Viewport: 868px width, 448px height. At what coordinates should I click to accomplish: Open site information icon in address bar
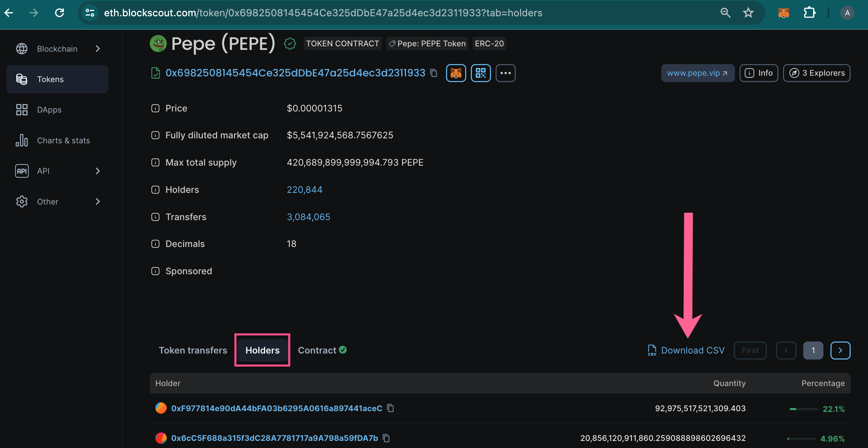coord(90,13)
